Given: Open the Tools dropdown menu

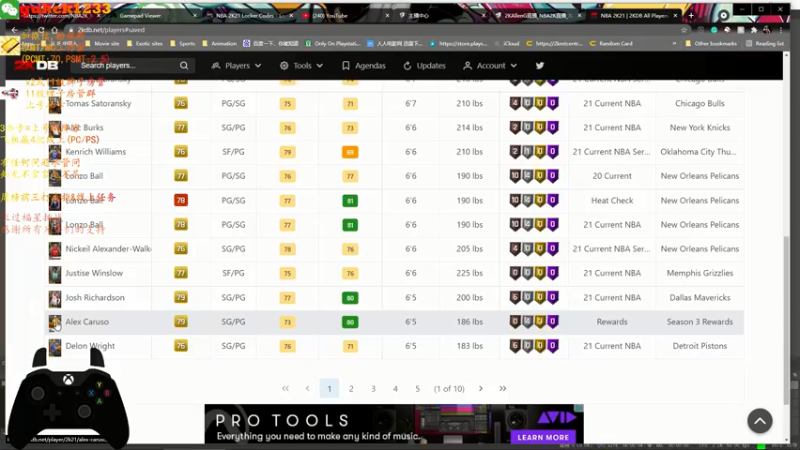Looking at the screenshot, I should click(302, 65).
